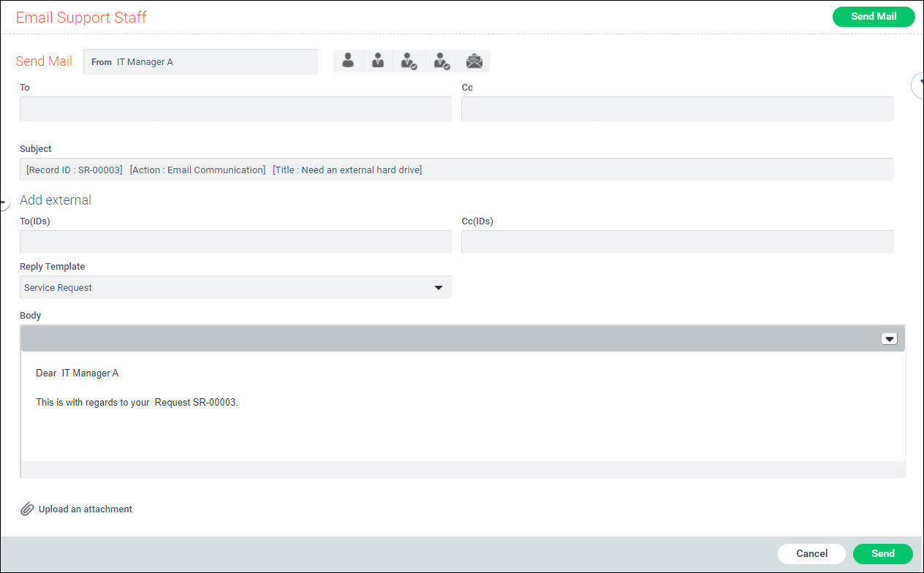The image size is (924, 573).
Task: Click the first verified-agent icon with checkmark
Action: pyautogui.click(x=409, y=61)
